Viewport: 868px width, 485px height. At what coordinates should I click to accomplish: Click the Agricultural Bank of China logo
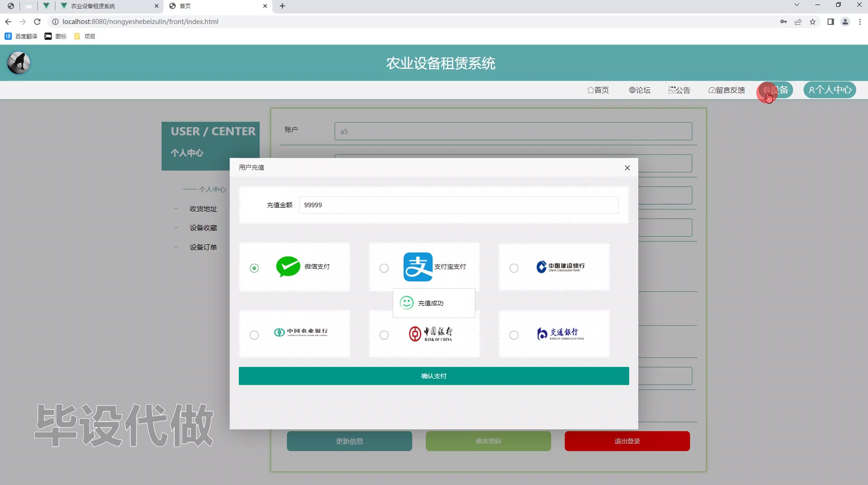point(301,332)
